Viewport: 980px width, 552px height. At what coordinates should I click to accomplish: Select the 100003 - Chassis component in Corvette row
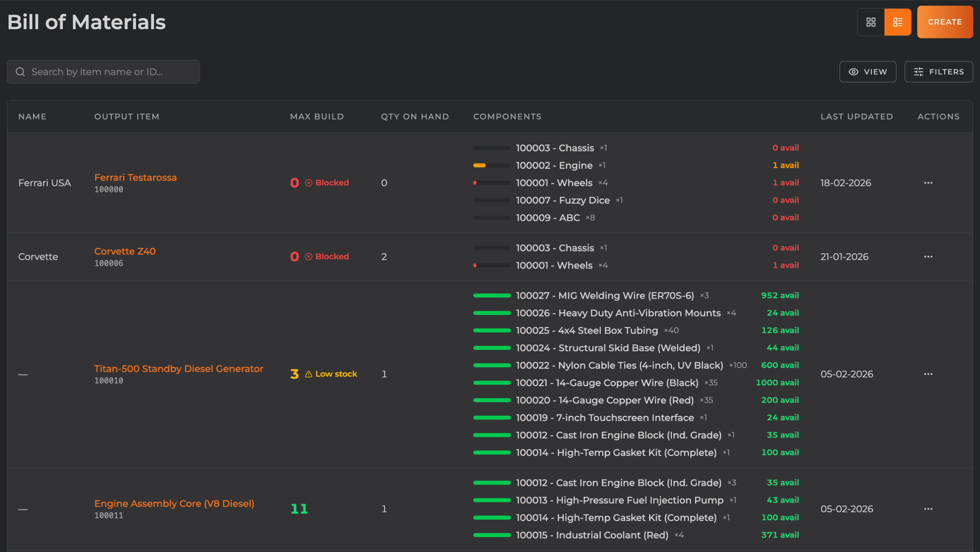coord(555,248)
